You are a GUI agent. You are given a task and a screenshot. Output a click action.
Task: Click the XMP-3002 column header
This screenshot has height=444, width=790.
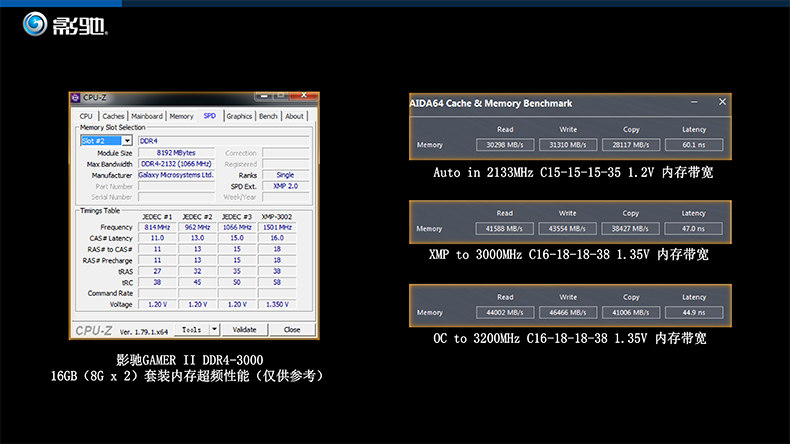[x=277, y=217]
